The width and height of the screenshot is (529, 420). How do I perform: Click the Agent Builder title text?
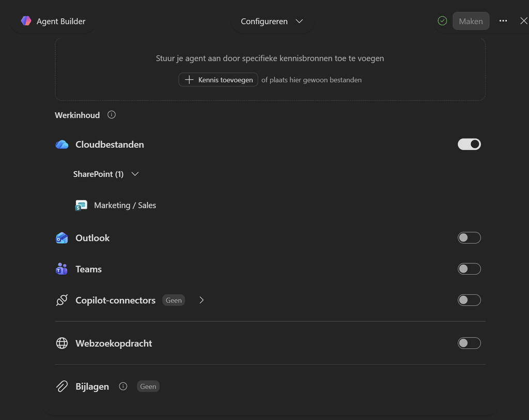pyautogui.click(x=61, y=21)
